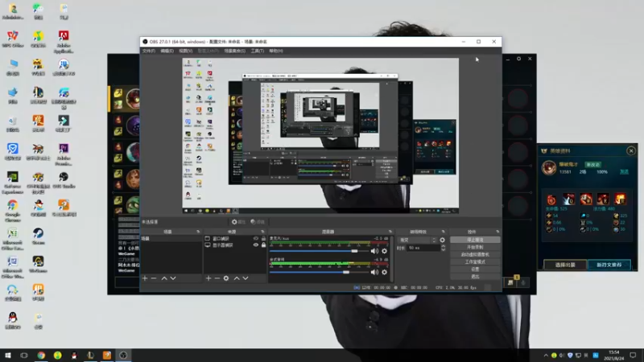The image size is (644, 362).
Task: Click the right teal button in hero panel
Action: tap(609, 265)
